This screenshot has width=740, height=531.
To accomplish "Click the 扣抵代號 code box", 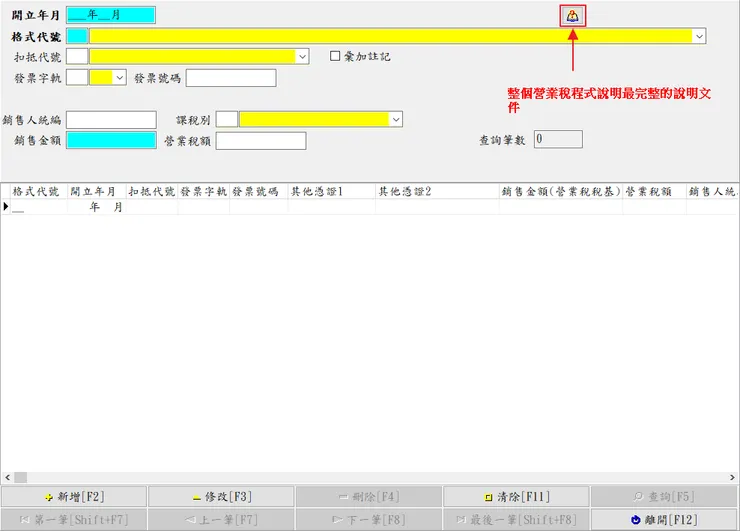I will (77, 57).
